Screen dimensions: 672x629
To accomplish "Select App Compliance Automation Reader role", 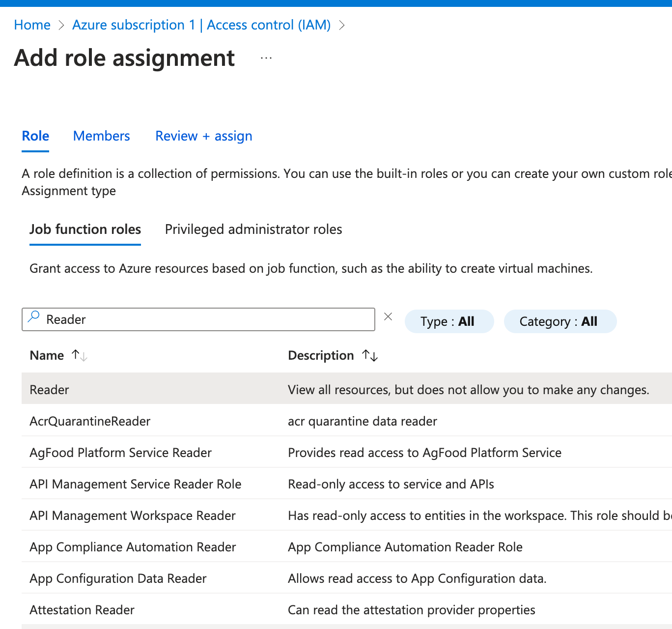I will click(133, 547).
